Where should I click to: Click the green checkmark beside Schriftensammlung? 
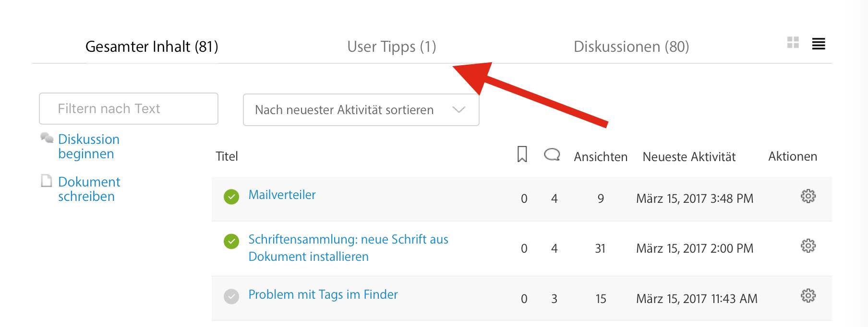tap(231, 241)
